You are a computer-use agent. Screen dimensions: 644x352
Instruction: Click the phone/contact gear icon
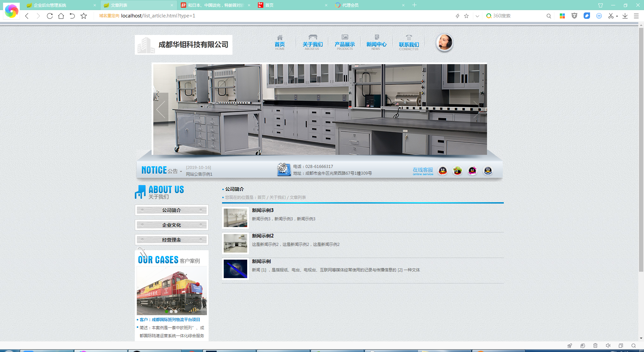coord(284,170)
